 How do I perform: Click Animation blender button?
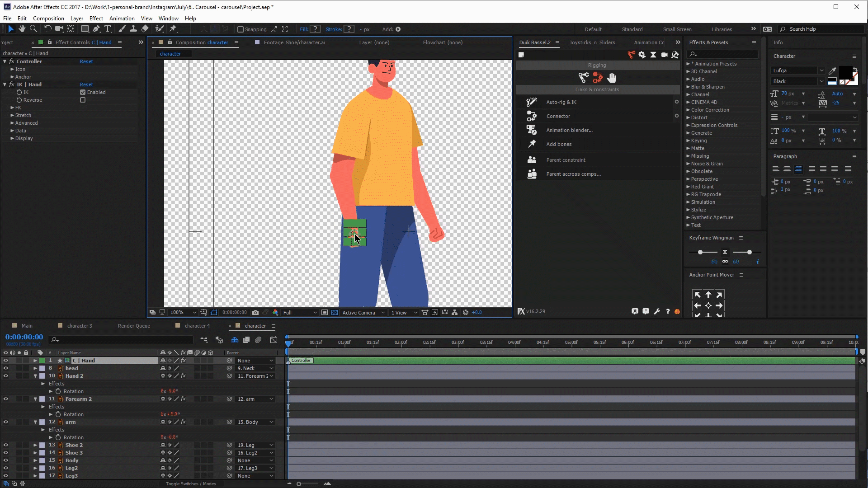click(569, 130)
